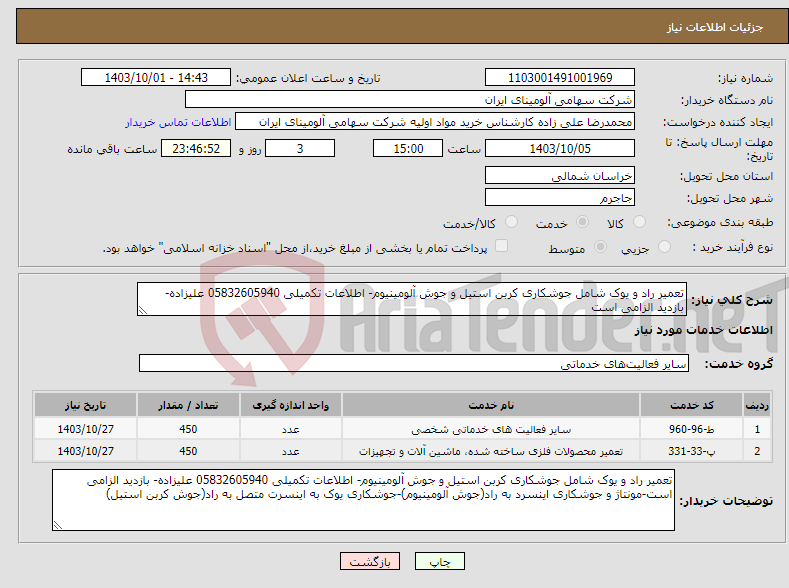Open the اطلاعات تماس خریدار link
789x588 pixels.
click(178, 122)
